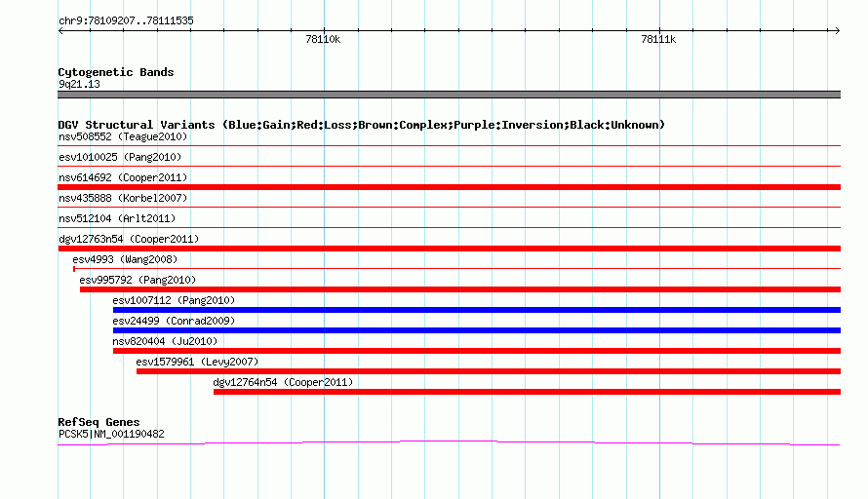Image resolution: width=868 pixels, height=499 pixels.
Task: Select the thick red dgv12763n54 loss bar
Action: pyautogui.click(x=449, y=249)
